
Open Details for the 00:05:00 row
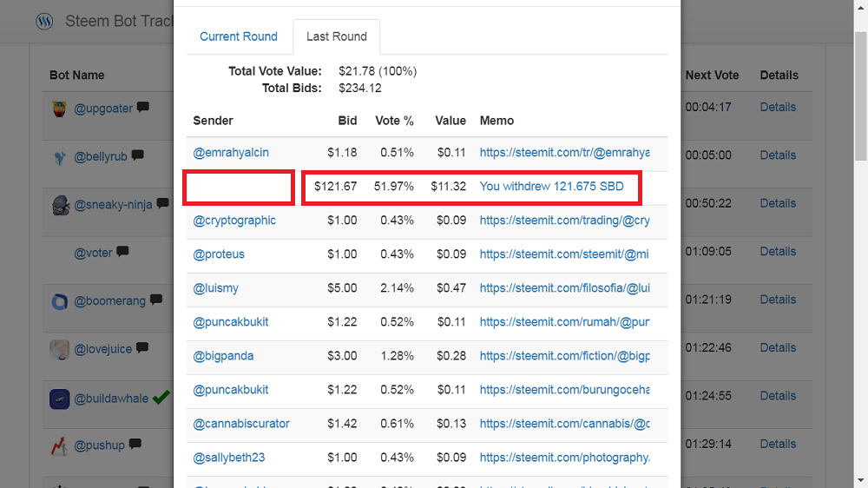(778, 155)
